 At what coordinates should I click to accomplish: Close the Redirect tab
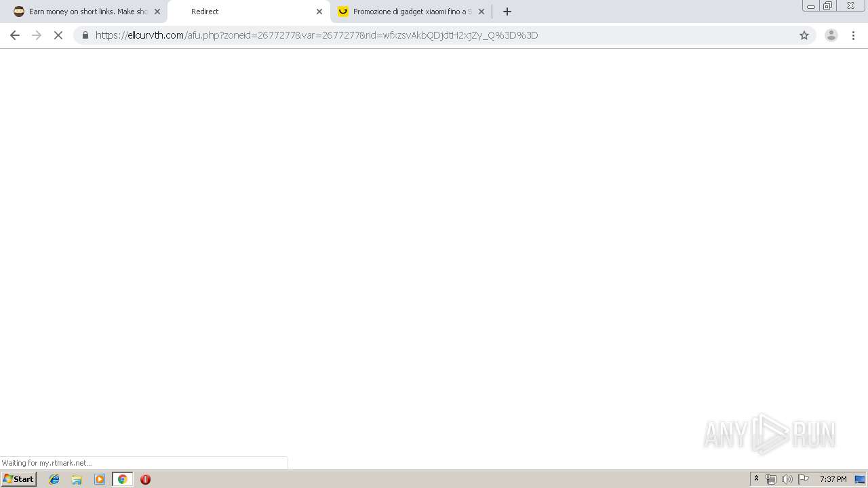(319, 12)
